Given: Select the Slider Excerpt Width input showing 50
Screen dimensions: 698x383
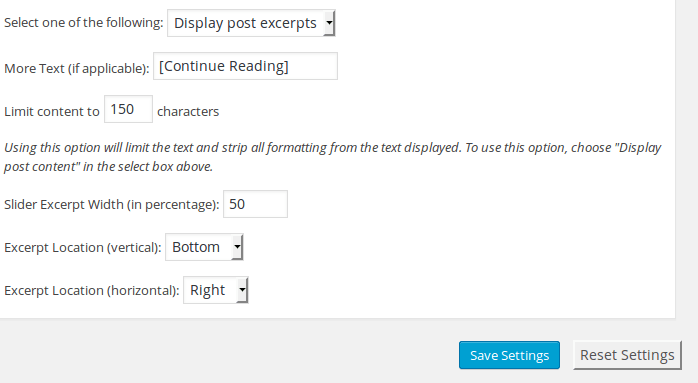Looking at the screenshot, I should pyautogui.click(x=255, y=204).
